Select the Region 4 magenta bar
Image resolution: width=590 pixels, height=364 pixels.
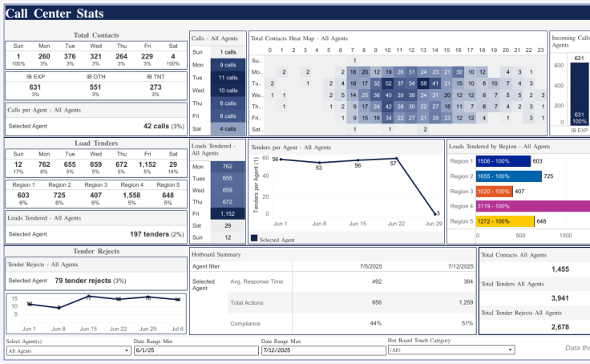point(533,206)
